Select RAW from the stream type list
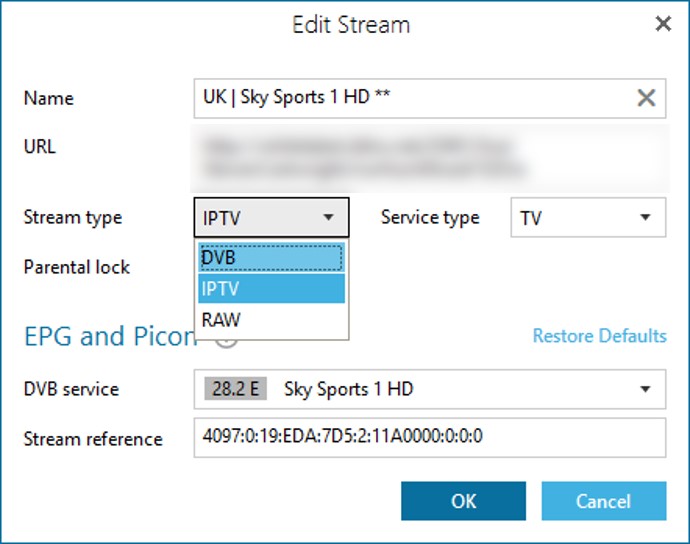The image size is (690, 544). click(x=272, y=320)
